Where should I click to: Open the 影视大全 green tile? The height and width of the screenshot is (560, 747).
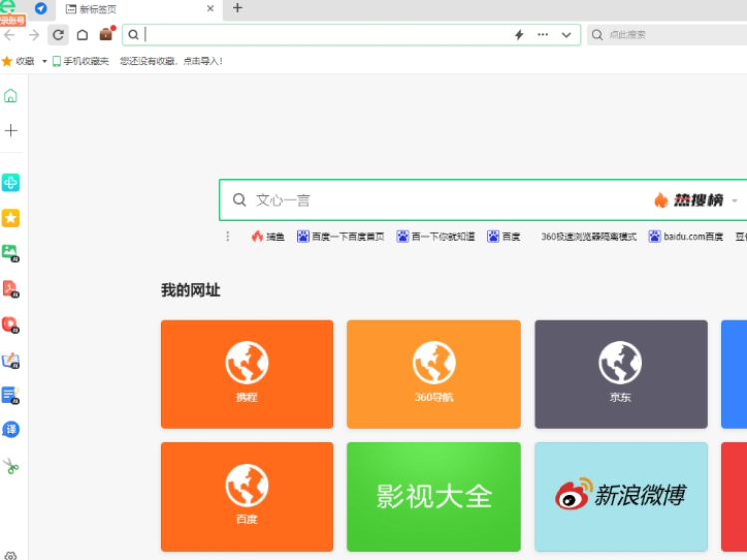point(434,496)
